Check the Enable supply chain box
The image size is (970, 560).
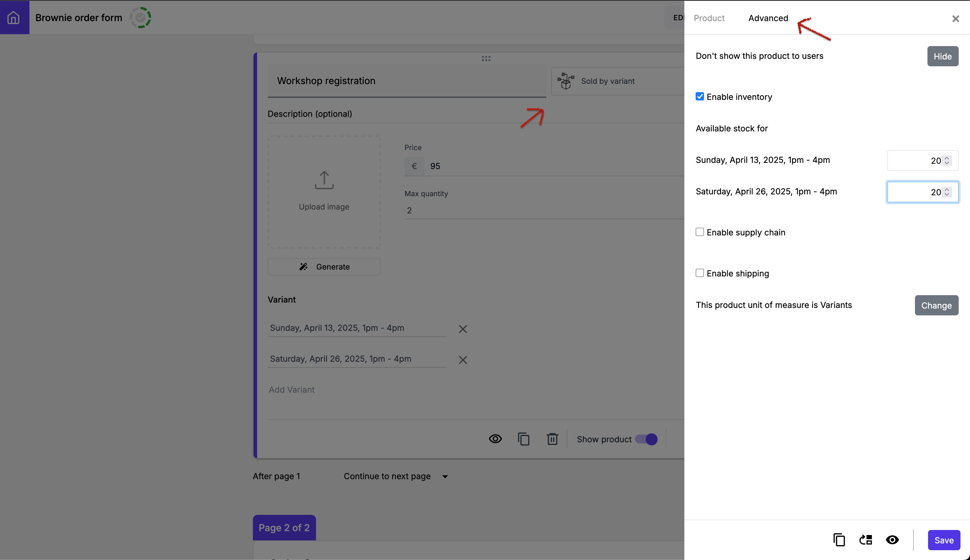700,232
